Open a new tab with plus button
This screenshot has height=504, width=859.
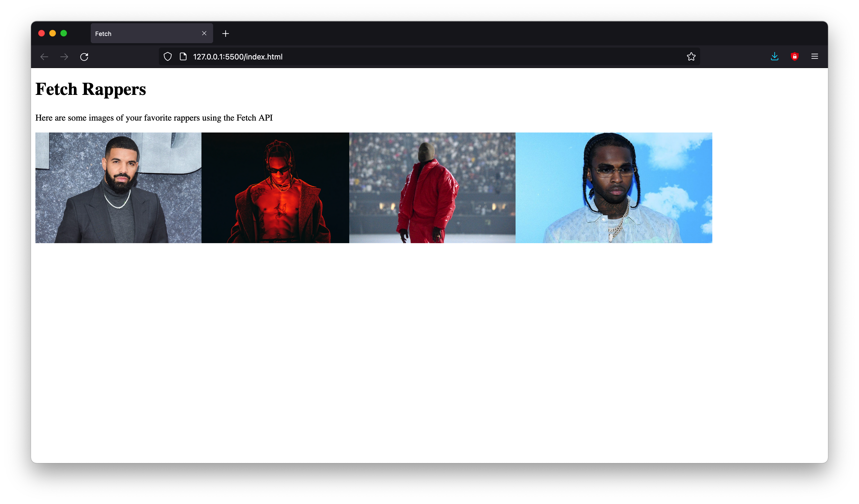click(225, 33)
